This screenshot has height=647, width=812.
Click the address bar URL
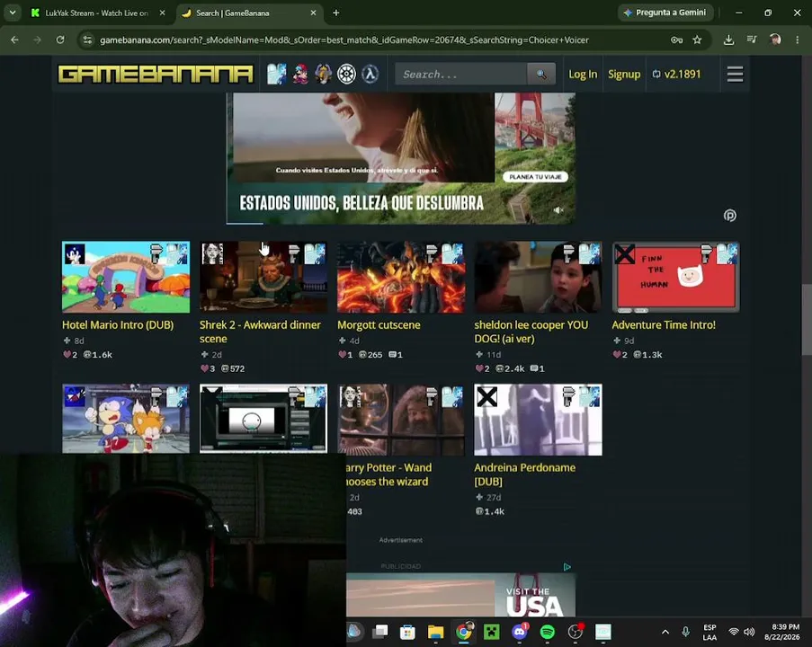(x=344, y=40)
